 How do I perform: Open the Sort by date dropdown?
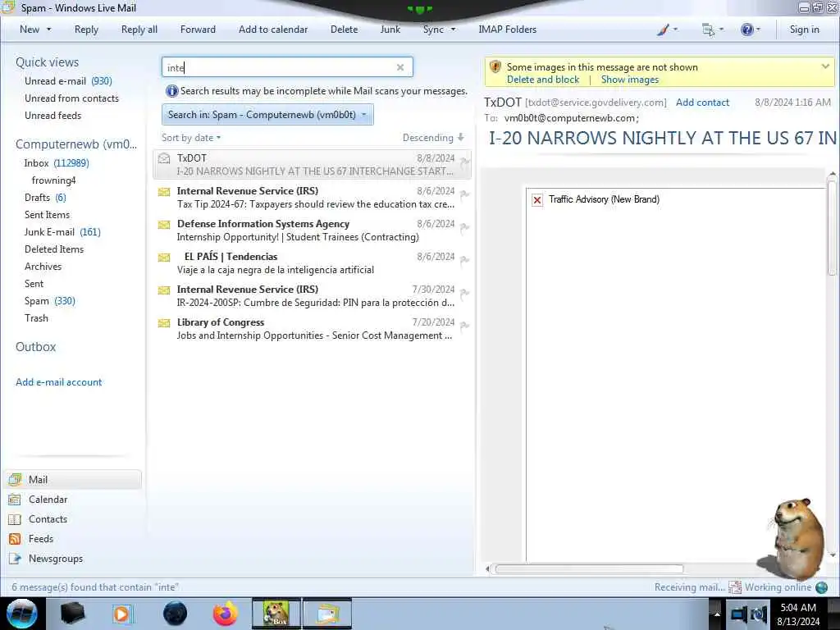point(191,138)
